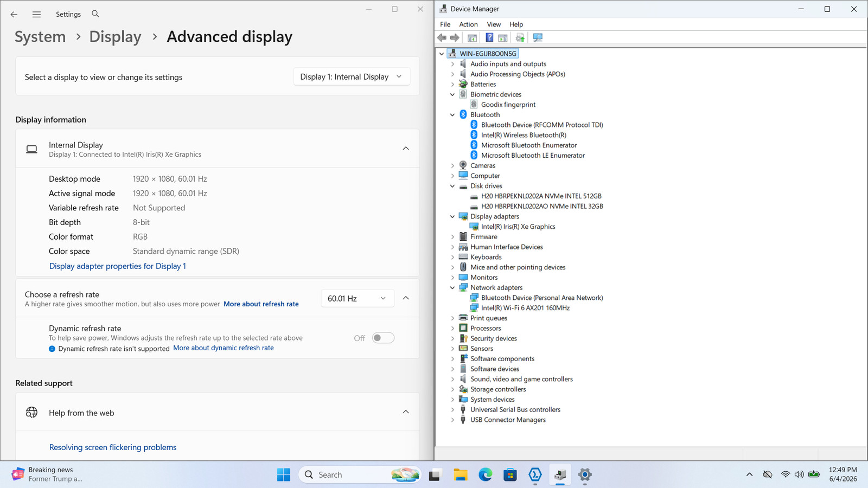
Task: Expand the Cameras node
Action: (452, 166)
